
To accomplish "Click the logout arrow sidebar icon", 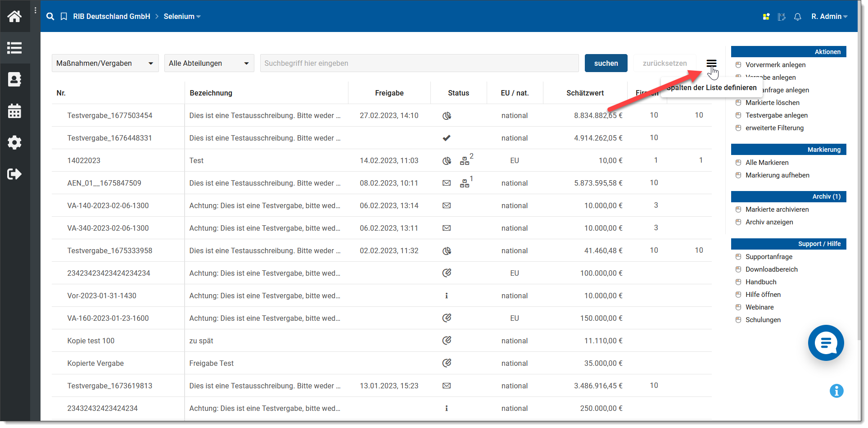I will coord(14,174).
